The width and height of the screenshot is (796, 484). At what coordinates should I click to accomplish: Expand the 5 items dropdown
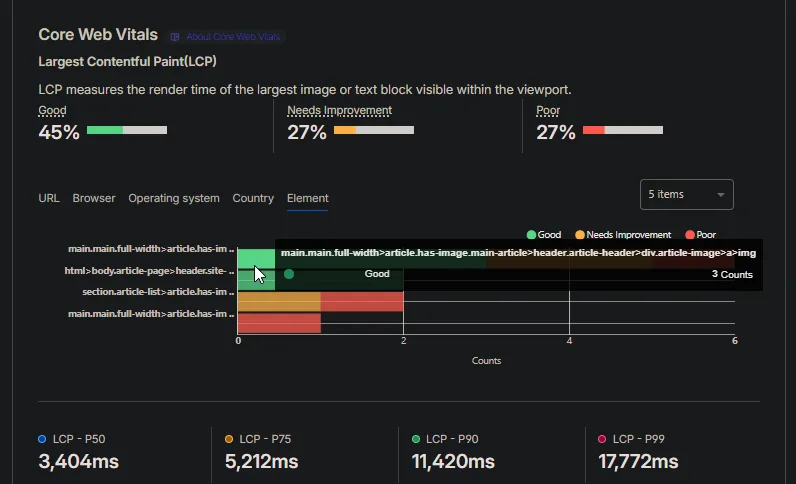coord(686,195)
